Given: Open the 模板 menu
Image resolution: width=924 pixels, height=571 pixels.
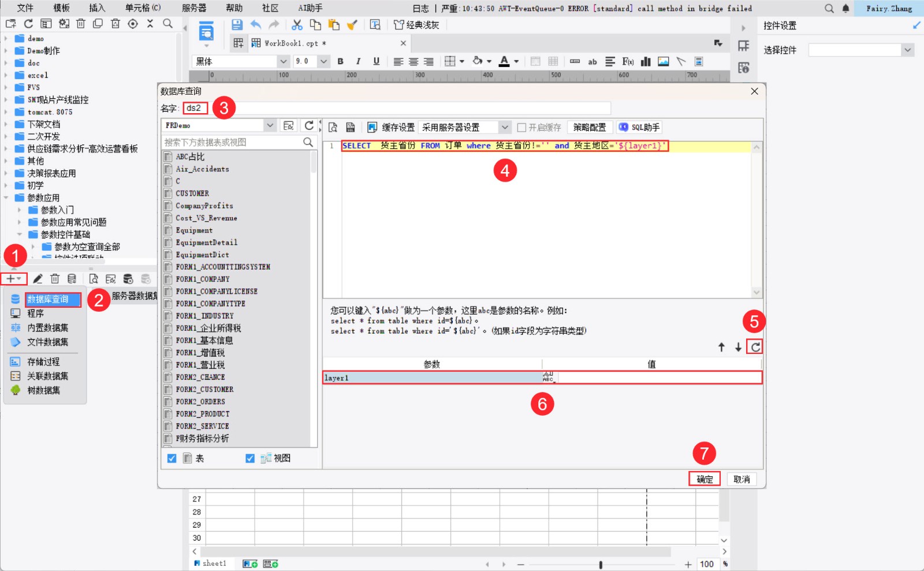Looking at the screenshot, I should (61, 8).
